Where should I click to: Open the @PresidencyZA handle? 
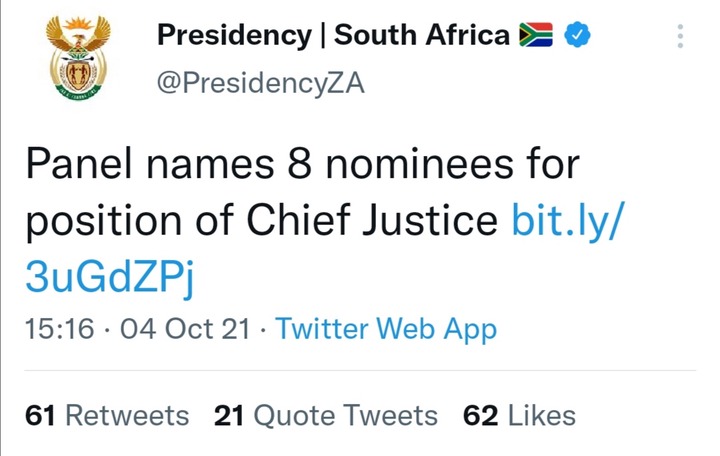261,84
